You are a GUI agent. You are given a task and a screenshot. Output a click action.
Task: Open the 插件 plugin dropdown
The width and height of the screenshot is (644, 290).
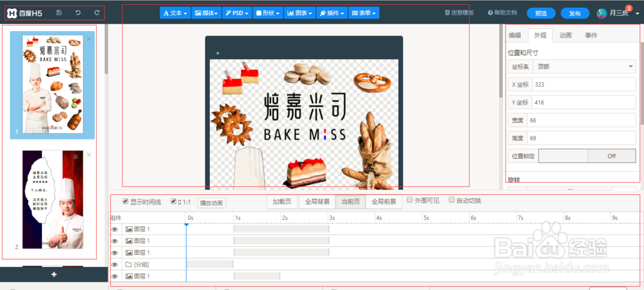[332, 13]
